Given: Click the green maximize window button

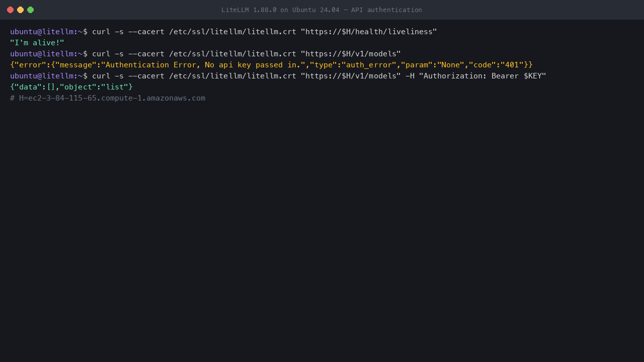Looking at the screenshot, I should tap(30, 10).
